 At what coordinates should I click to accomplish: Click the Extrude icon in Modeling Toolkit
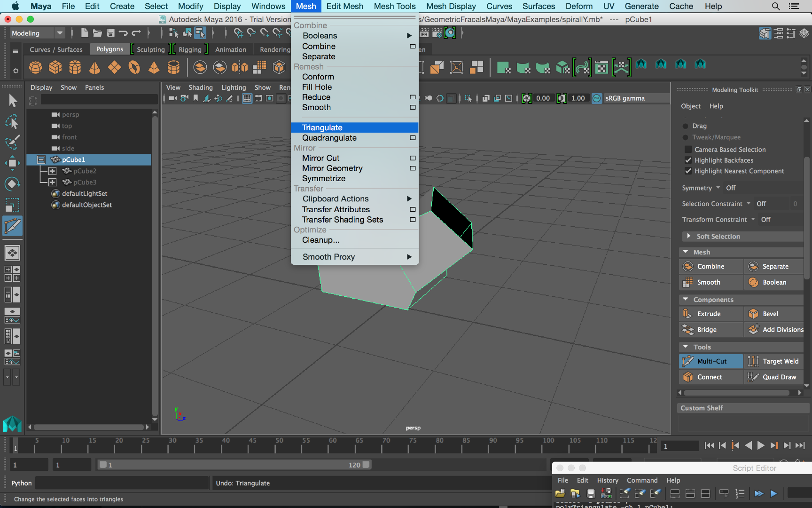[687, 314]
